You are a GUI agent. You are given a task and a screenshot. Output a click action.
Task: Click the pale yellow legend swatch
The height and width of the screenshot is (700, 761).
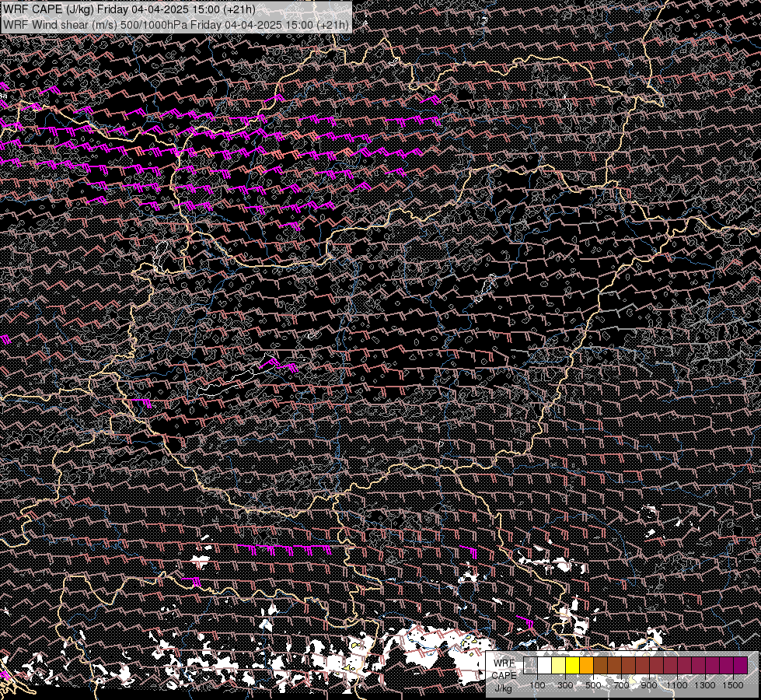pos(559,666)
